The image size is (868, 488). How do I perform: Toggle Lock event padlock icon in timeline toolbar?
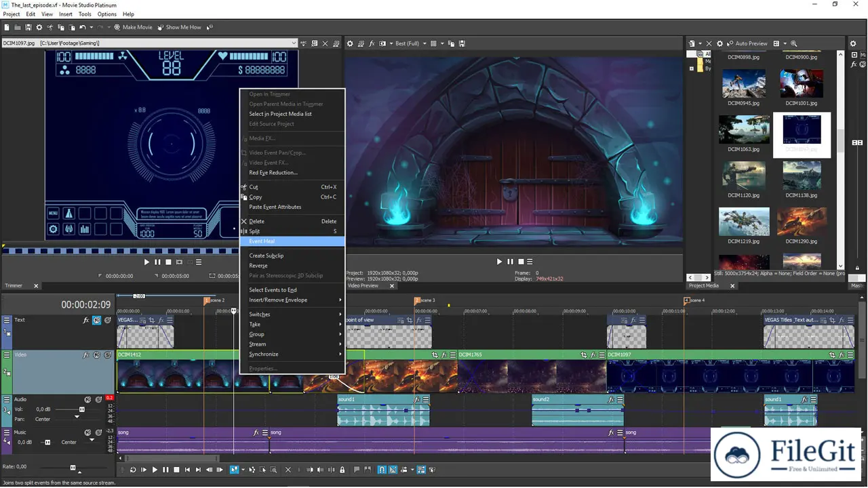(x=342, y=470)
